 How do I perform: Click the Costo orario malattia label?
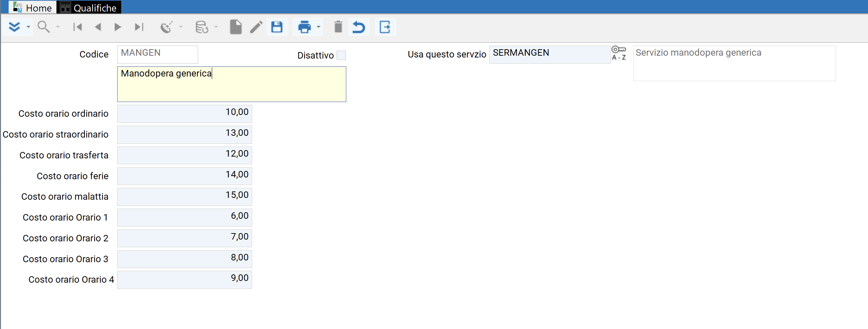tap(65, 196)
